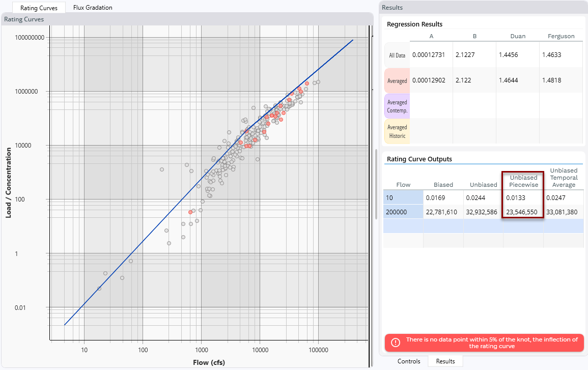Click the purple Averaged Contemp. label
The height and width of the screenshot is (370, 588).
(397, 106)
